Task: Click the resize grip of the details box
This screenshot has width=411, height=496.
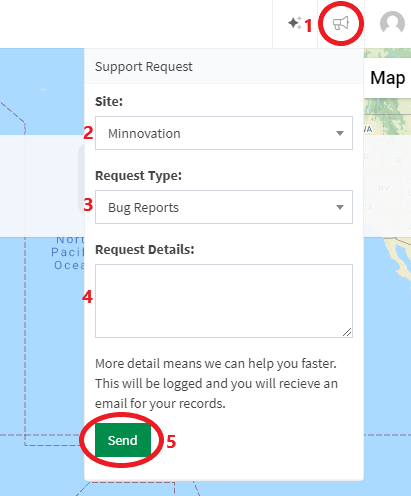Action: pyautogui.click(x=347, y=332)
